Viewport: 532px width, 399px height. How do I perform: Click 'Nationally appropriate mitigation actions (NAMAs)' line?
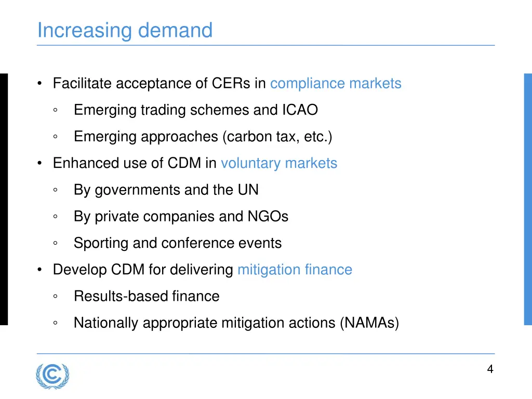[236, 323]
